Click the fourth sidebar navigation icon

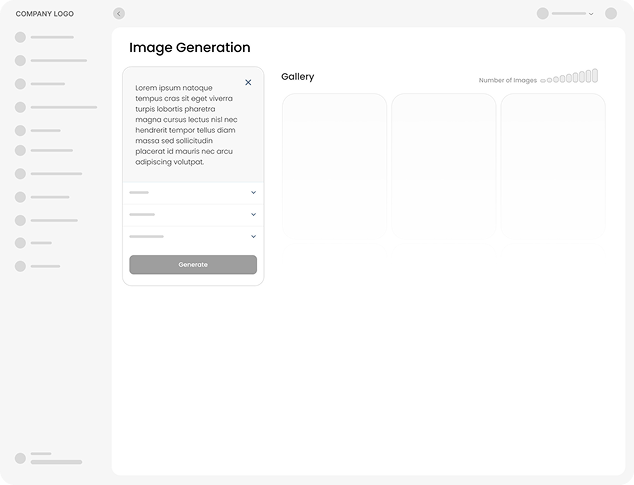point(20,107)
